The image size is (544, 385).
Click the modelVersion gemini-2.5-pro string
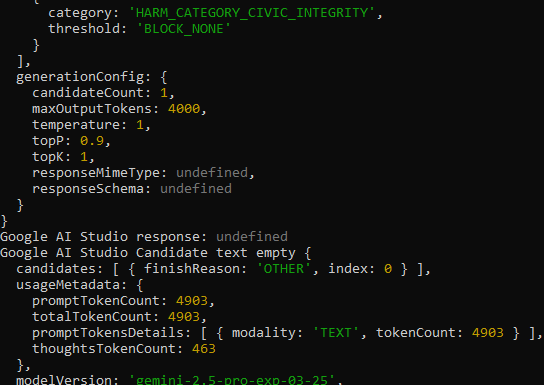tap(232, 379)
